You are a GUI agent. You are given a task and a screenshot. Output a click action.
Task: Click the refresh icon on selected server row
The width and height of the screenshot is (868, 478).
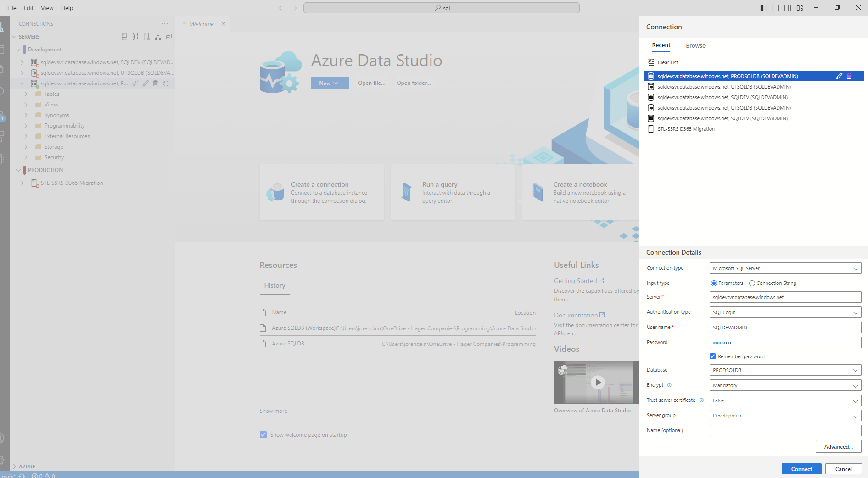[166, 83]
